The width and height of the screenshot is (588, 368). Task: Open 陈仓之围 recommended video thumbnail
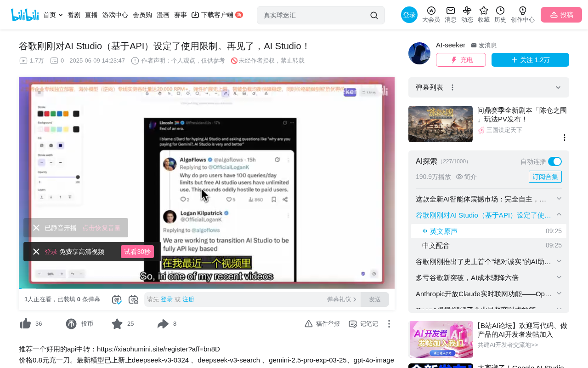(441, 124)
